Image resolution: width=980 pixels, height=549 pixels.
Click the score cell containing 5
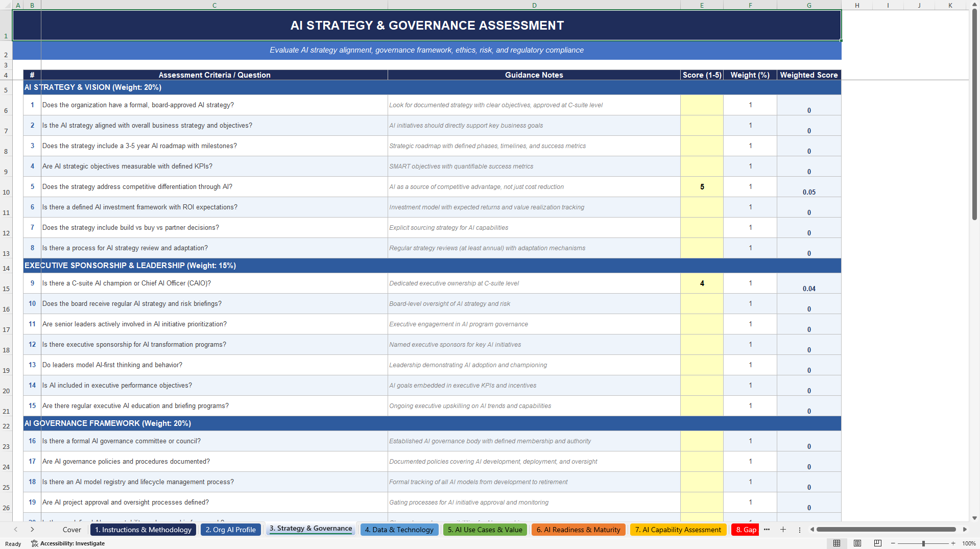[702, 187]
